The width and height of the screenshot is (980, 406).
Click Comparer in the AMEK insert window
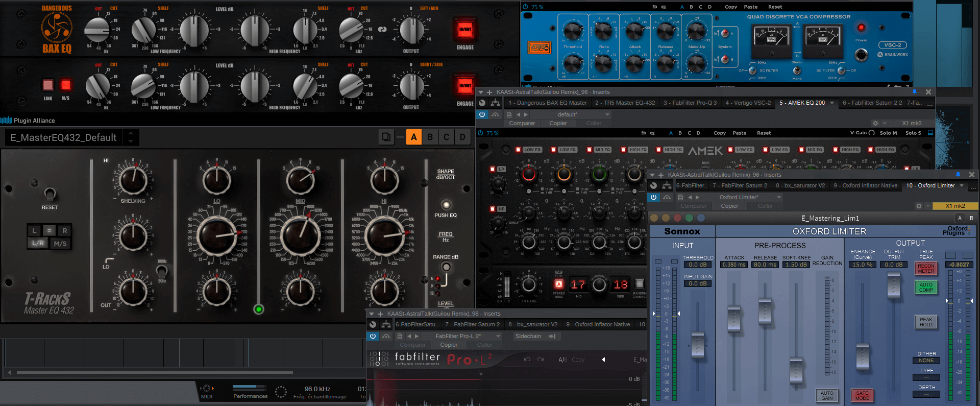click(522, 123)
